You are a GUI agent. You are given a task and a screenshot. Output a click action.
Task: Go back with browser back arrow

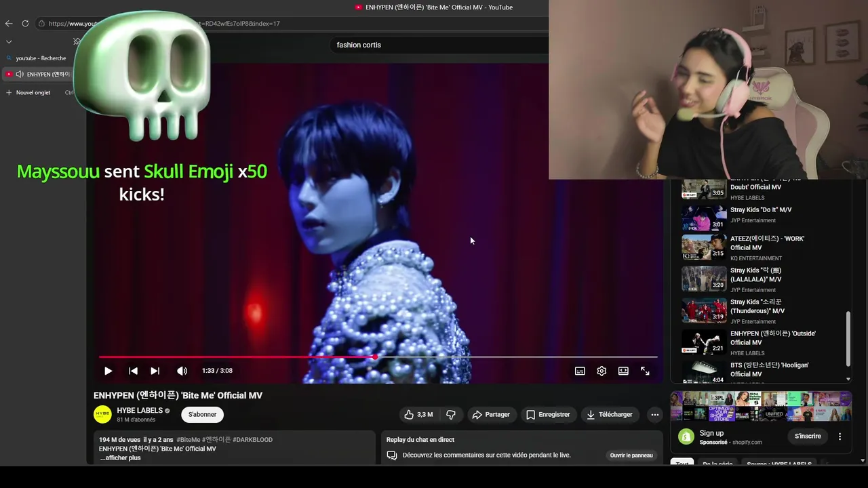(x=9, y=23)
